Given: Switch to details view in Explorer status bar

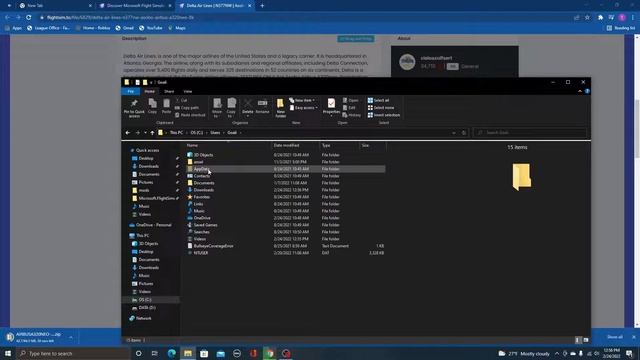Looking at the screenshot, I should [x=578, y=340].
